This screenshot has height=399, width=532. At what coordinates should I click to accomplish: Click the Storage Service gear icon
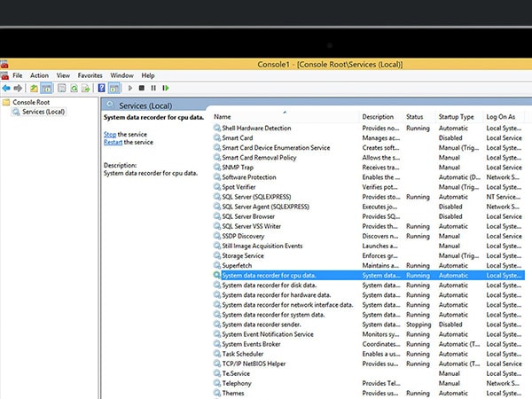217,255
